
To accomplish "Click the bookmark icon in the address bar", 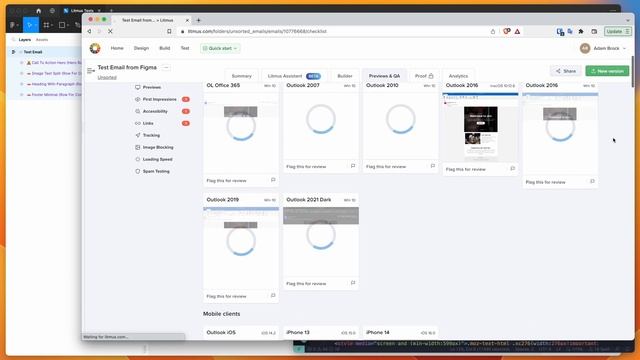I will point(169,31).
